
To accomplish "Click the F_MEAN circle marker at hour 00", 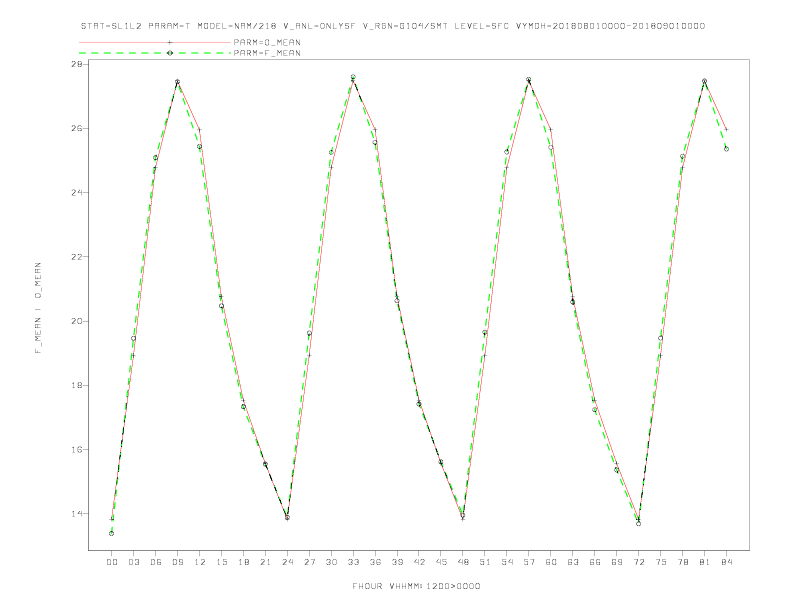I will click(112, 533).
